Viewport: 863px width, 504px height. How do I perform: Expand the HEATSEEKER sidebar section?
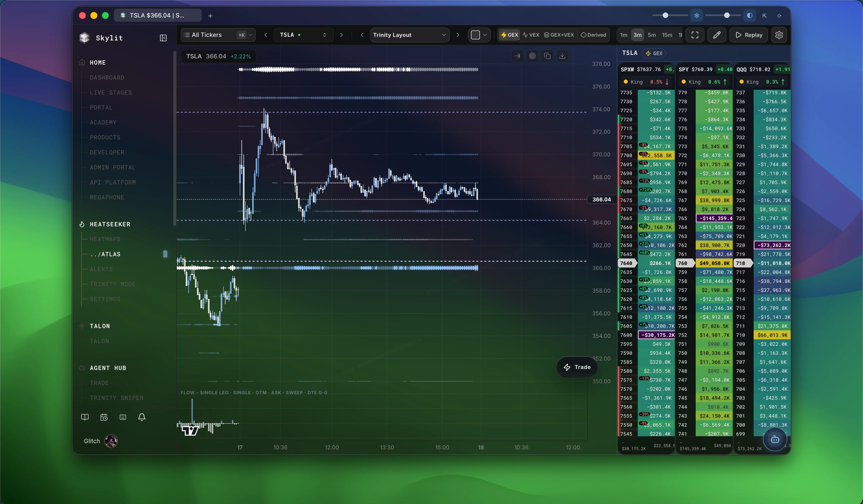tap(110, 224)
